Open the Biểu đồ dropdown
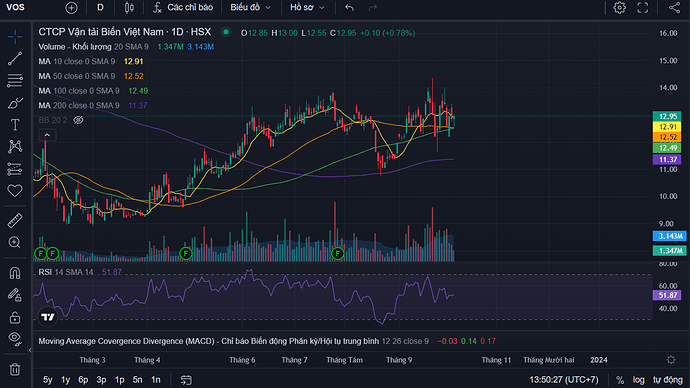 click(x=250, y=7)
